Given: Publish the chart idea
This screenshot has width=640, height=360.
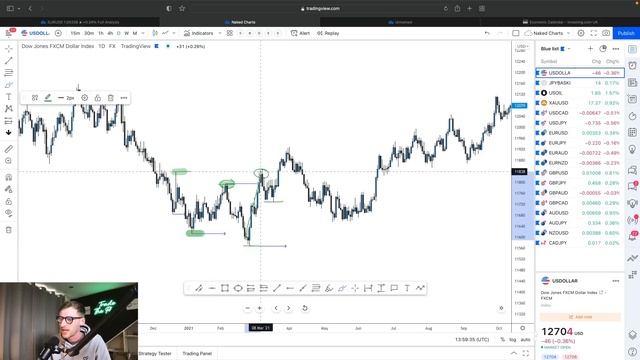Looking at the screenshot, I should pyautogui.click(x=626, y=33).
